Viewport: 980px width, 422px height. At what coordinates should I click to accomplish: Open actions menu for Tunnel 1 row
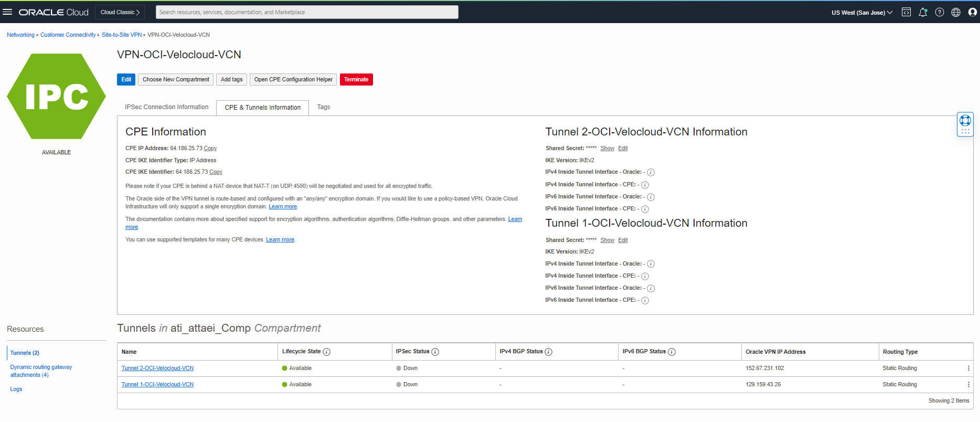click(968, 385)
